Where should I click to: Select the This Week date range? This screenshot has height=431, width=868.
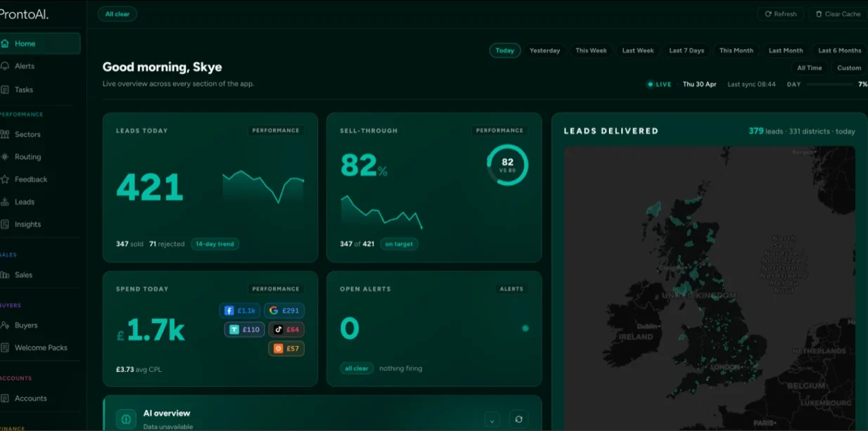point(591,51)
